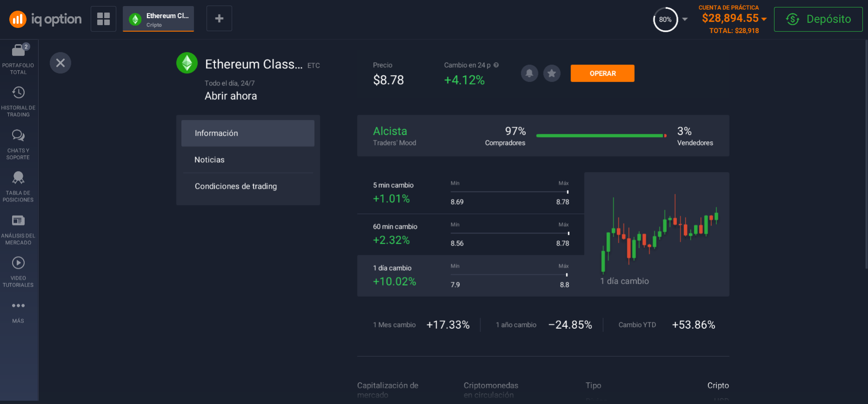This screenshot has height=404, width=868.
Task: Click the Ethereum Classic green logo
Action: pyautogui.click(x=187, y=63)
